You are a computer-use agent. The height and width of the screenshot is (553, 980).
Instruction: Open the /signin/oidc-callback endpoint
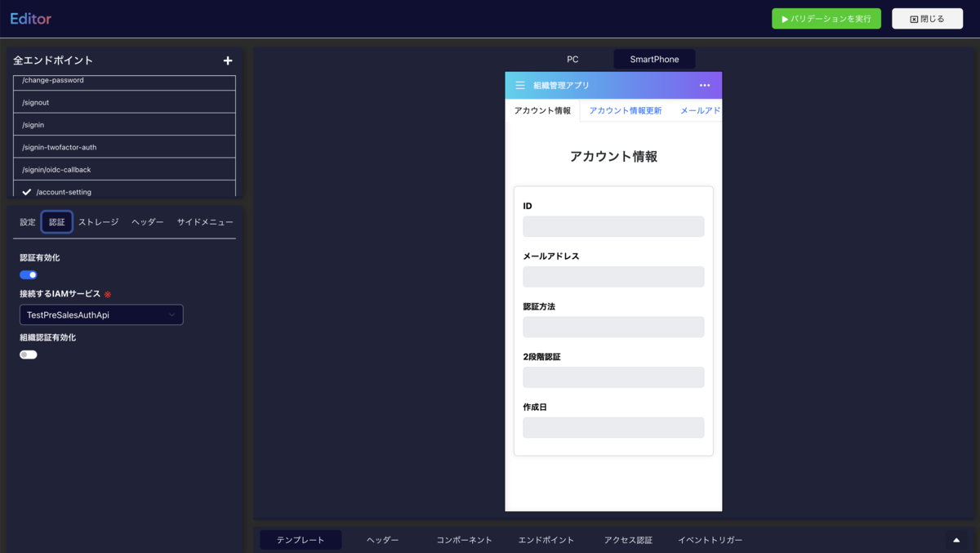click(124, 169)
